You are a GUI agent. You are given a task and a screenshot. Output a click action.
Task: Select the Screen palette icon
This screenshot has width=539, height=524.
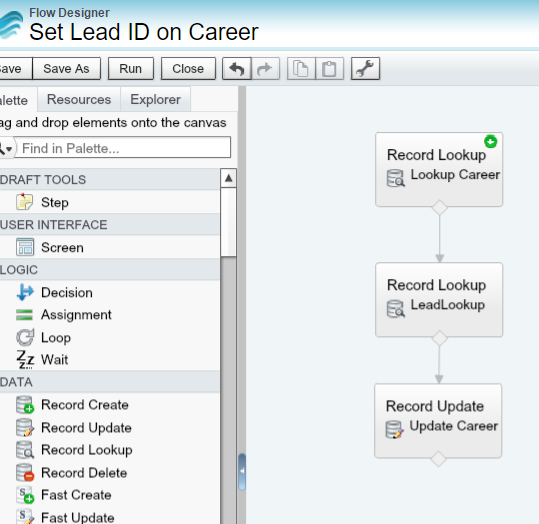click(25, 247)
